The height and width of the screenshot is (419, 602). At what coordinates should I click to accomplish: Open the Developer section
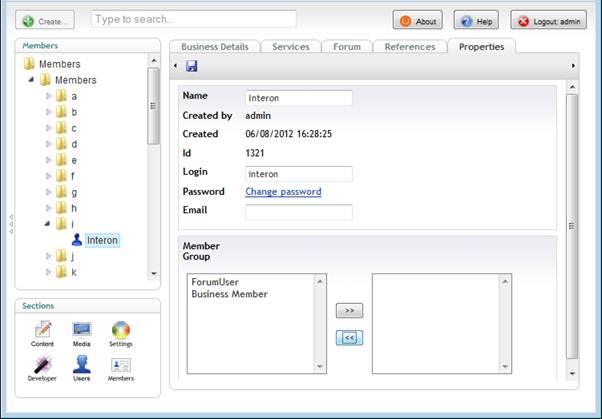click(43, 368)
